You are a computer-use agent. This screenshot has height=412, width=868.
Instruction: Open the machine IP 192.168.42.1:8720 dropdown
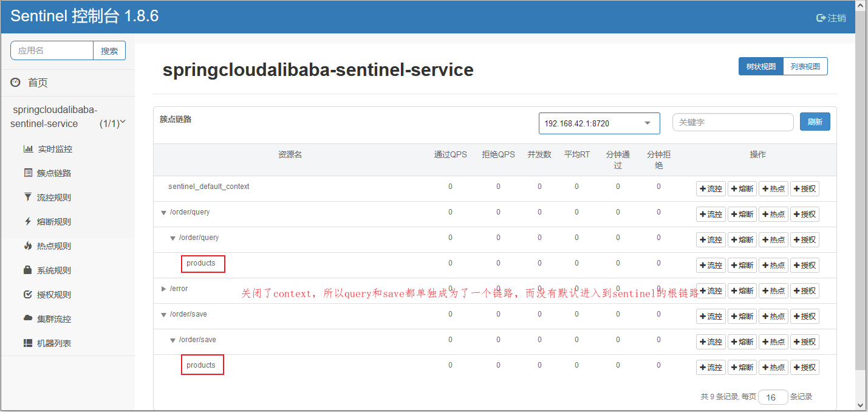coord(599,123)
